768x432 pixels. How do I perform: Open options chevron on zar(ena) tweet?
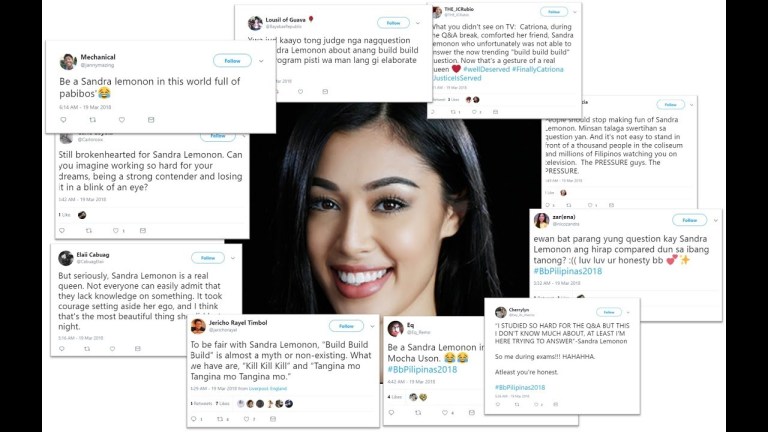[x=716, y=220]
